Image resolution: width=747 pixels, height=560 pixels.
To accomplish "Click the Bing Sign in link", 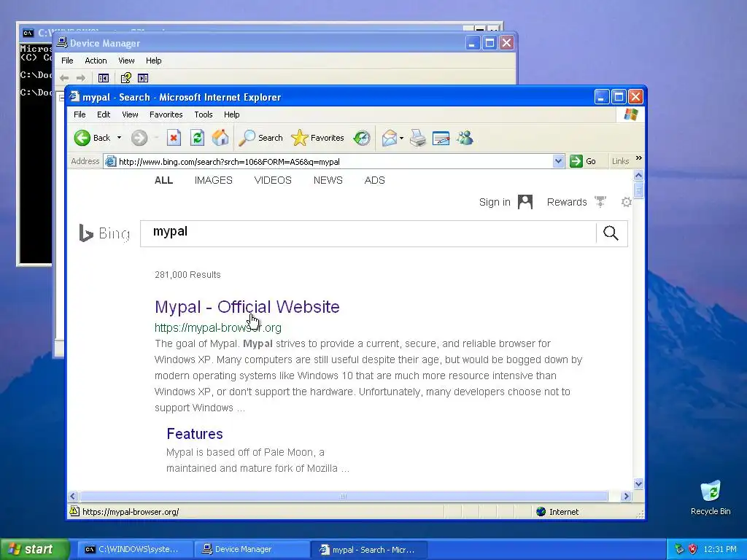I will pos(495,203).
